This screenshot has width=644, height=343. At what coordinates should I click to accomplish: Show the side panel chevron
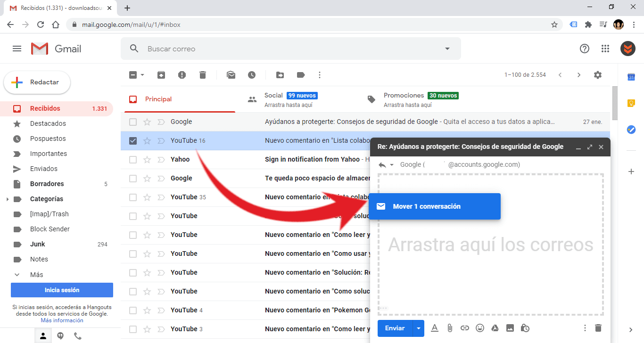pyautogui.click(x=631, y=330)
